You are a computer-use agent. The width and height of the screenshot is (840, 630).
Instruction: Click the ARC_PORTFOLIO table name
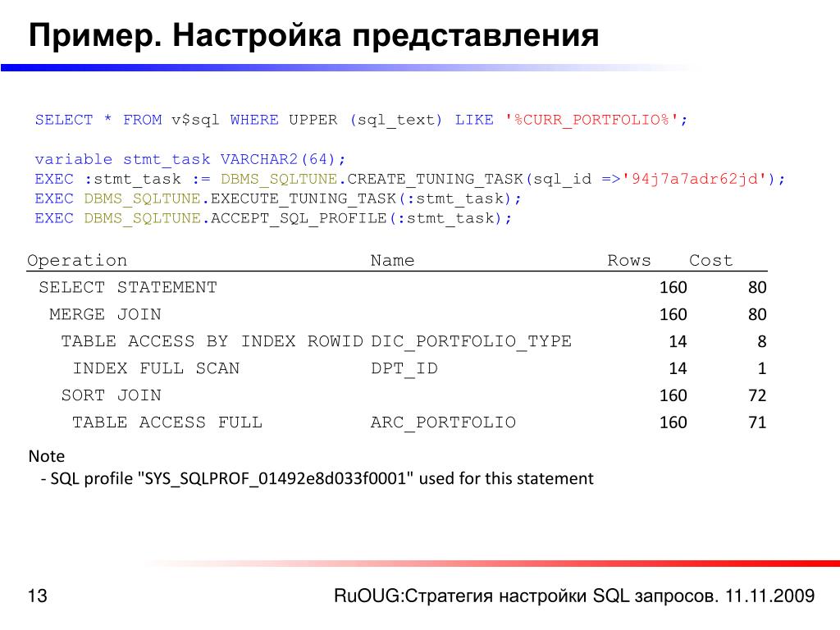coord(443,422)
